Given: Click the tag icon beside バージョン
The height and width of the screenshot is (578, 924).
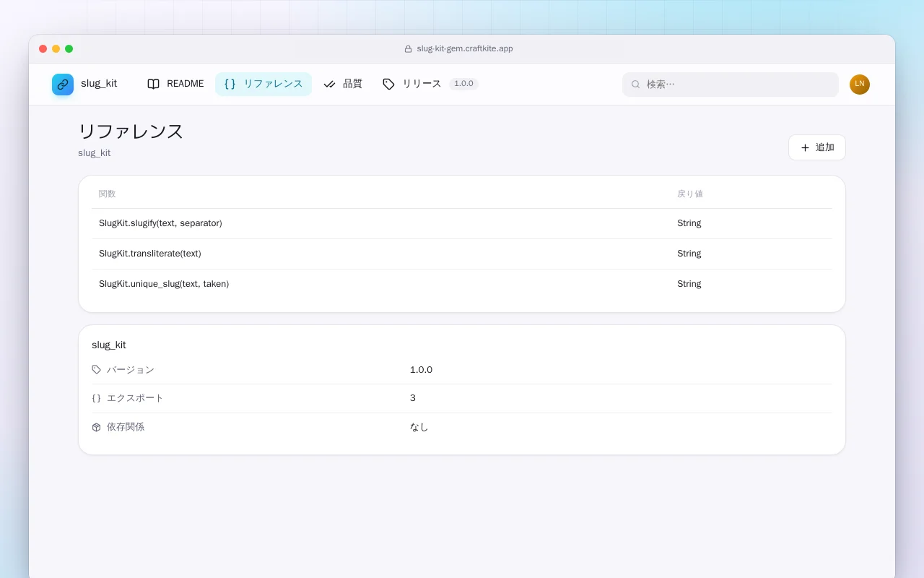Looking at the screenshot, I should [x=97, y=369].
